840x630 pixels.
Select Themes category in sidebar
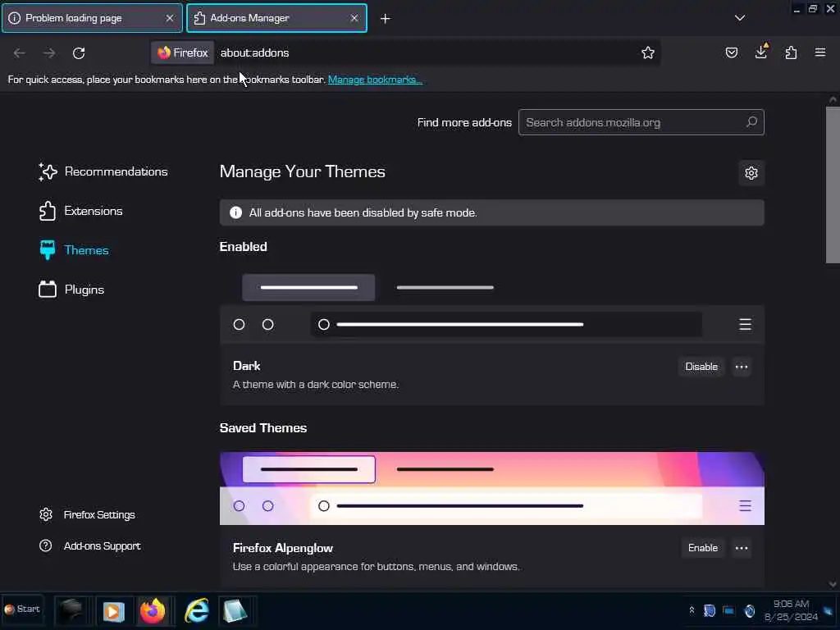(x=74, y=250)
